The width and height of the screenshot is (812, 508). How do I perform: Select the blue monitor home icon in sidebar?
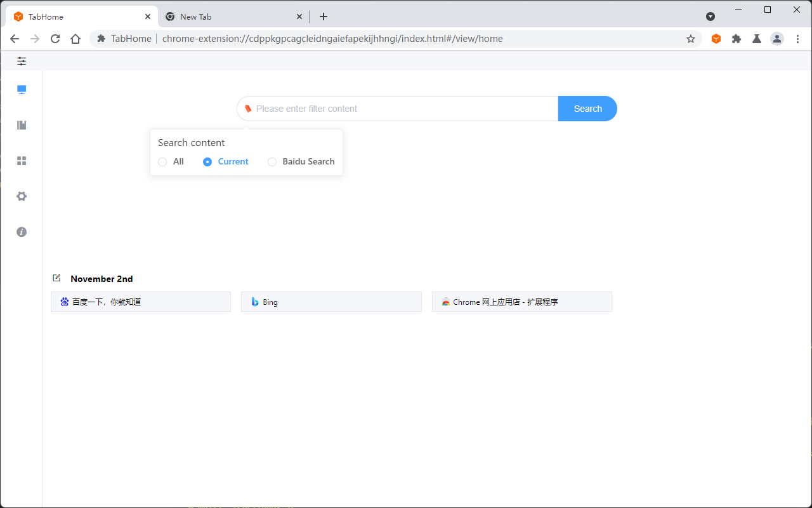[x=21, y=90]
